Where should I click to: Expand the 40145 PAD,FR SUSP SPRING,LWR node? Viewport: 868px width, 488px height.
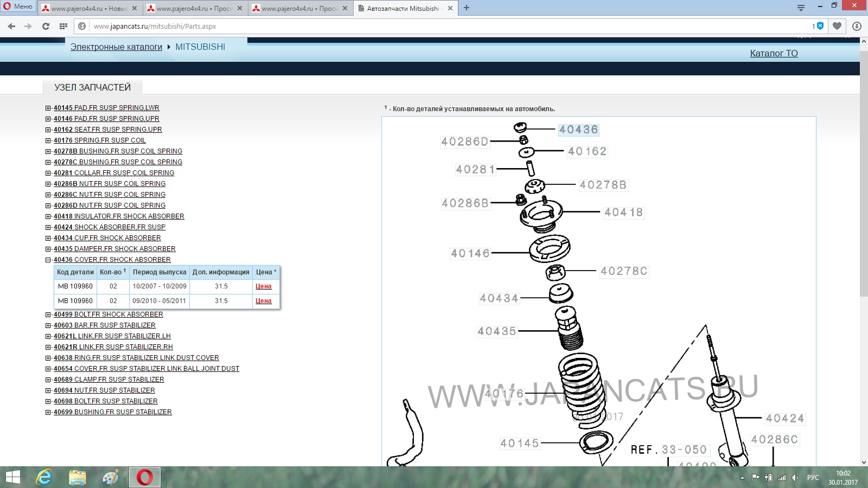coord(48,108)
